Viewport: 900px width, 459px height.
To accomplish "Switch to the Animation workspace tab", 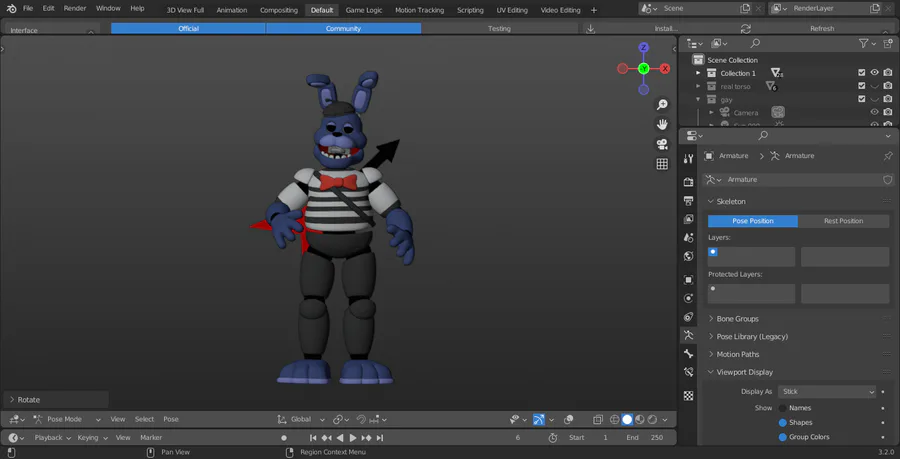I will tap(231, 10).
